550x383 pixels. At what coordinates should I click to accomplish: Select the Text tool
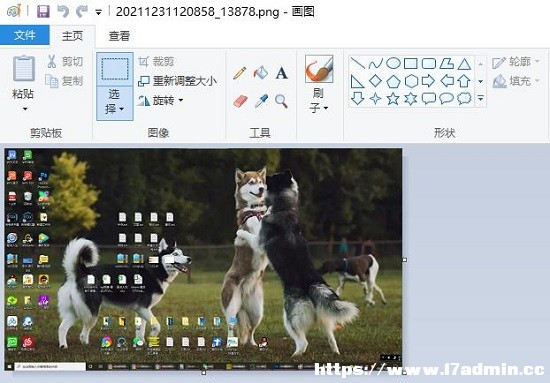[x=282, y=73]
